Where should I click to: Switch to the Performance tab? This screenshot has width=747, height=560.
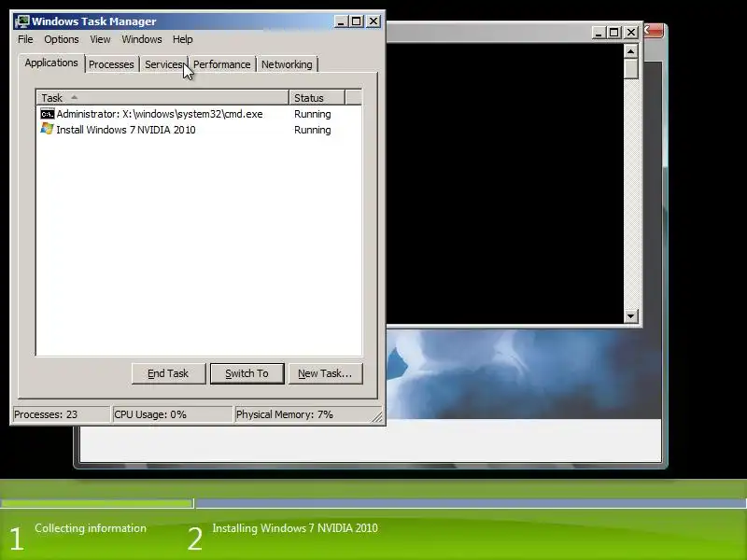pyautogui.click(x=221, y=64)
